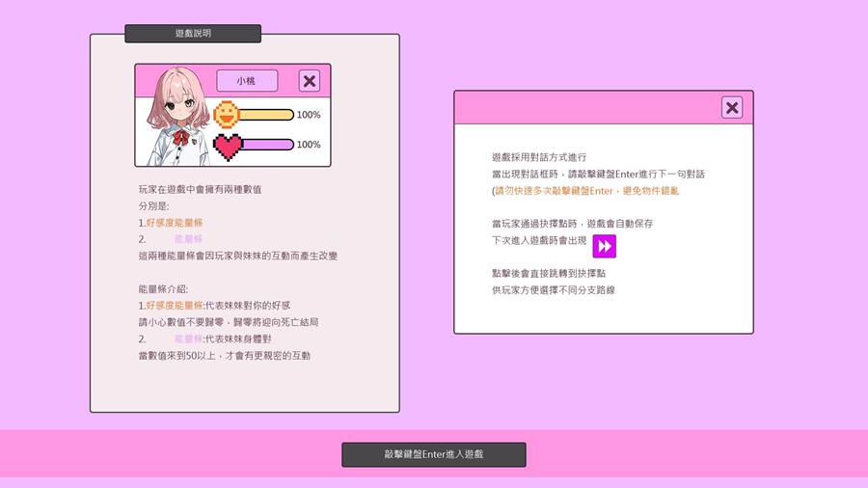This screenshot has width=868, height=488.
Task: Click the line 當出現對話框時，請敲擊鍵盤Enter進行下一句對話
Action: click(598, 174)
